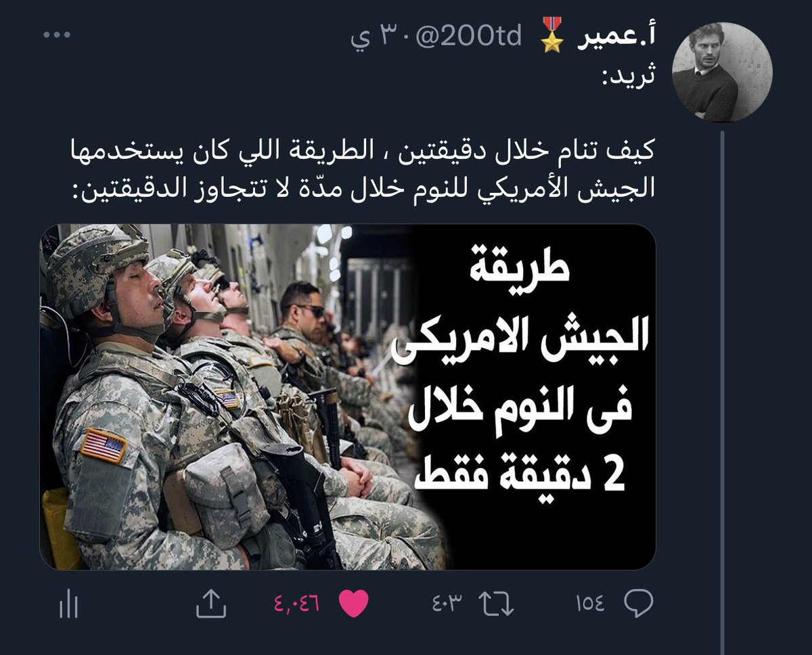The width and height of the screenshot is (812, 655).
Task: Reply using the speech bubble icon
Action: tap(639, 602)
